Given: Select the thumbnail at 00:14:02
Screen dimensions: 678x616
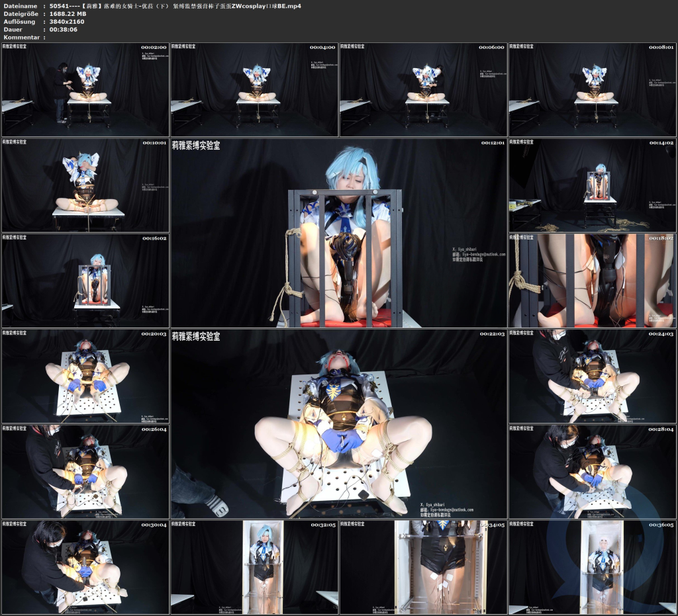Looking at the screenshot, I should [x=593, y=185].
